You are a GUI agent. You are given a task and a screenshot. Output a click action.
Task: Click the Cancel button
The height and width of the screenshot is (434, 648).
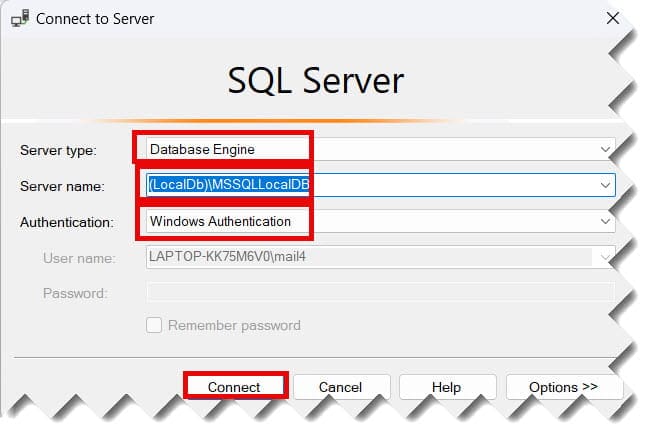(x=341, y=387)
